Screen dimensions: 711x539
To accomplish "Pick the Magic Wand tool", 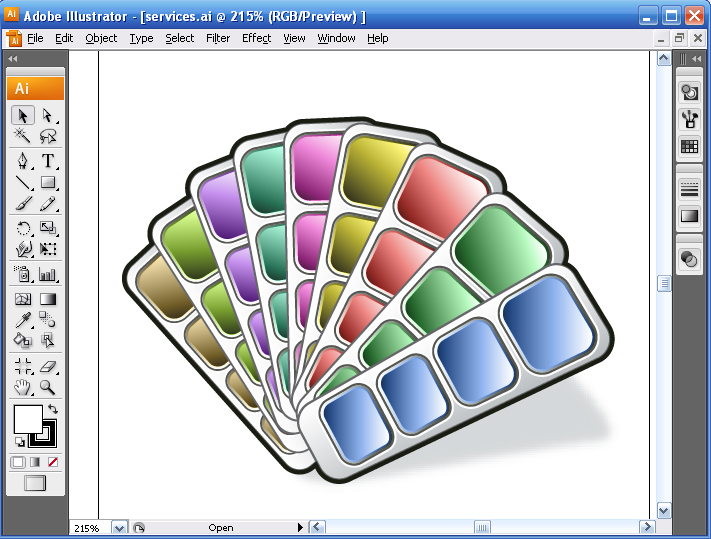I will [x=24, y=137].
